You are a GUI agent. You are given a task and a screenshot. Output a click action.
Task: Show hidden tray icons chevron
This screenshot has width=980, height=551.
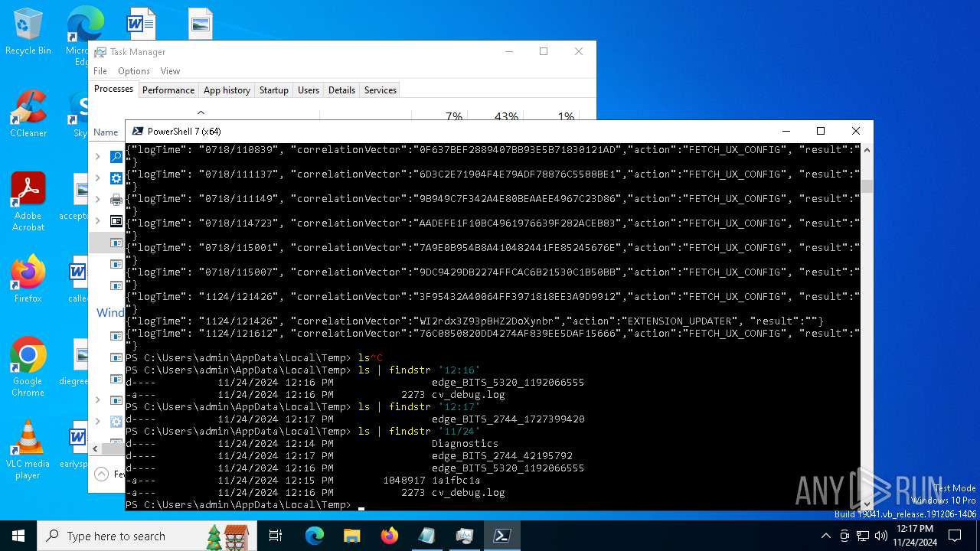pyautogui.click(x=825, y=536)
